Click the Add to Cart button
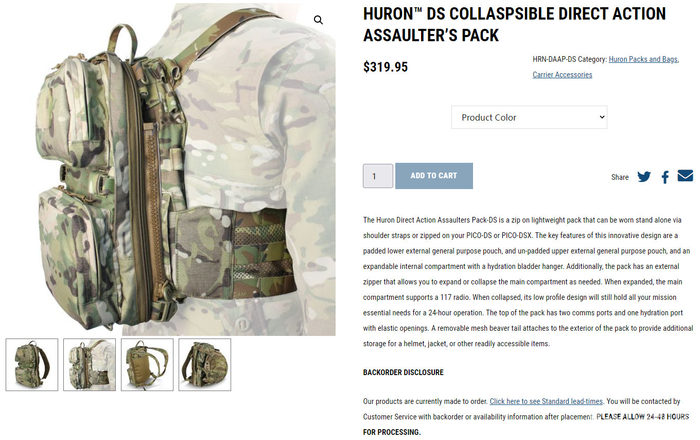The width and height of the screenshot is (700, 440). 434,176
